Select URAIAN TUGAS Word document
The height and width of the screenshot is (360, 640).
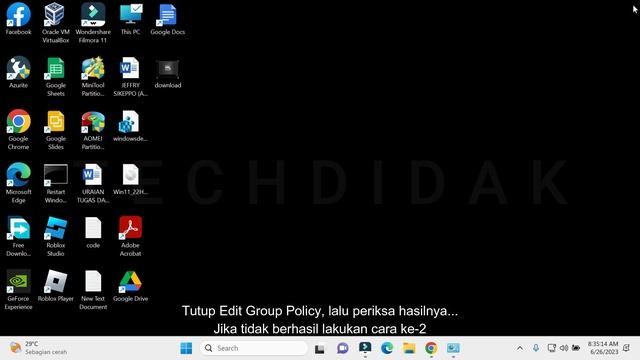(x=93, y=183)
